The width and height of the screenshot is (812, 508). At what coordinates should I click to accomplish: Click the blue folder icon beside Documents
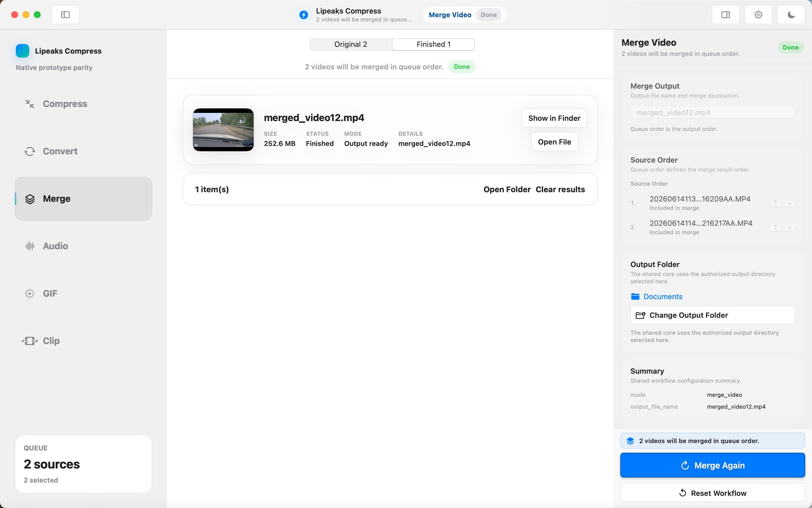click(x=635, y=296)
